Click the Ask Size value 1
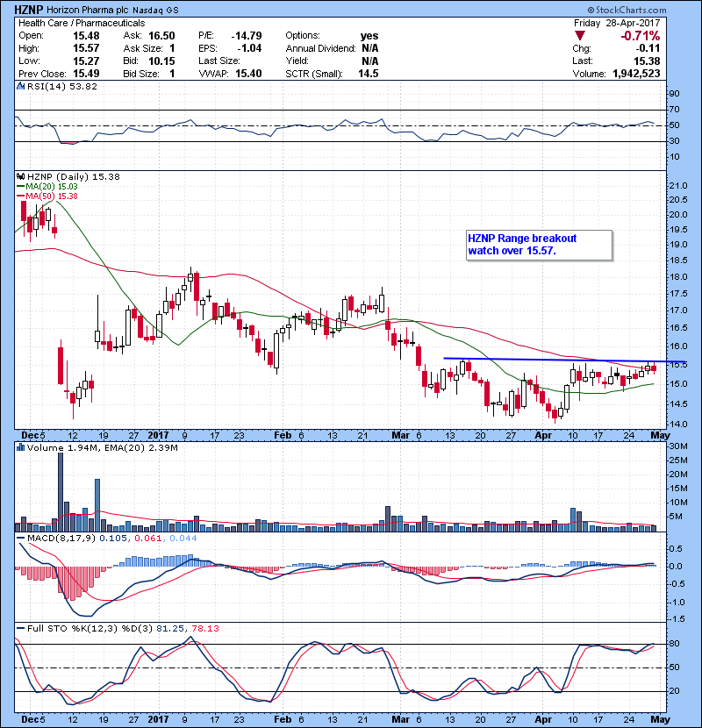Screen dimensions: 702x728 pyautogui.click(x=172, y=48)
